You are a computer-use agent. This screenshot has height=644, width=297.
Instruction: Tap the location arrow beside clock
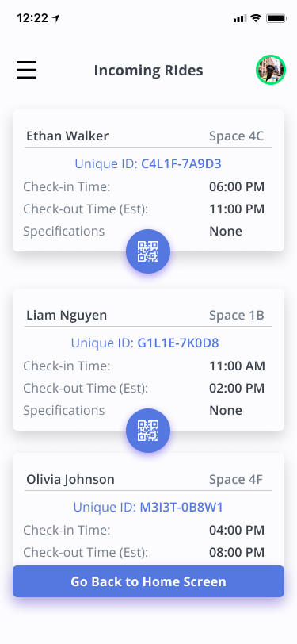[x=55, y=18]
